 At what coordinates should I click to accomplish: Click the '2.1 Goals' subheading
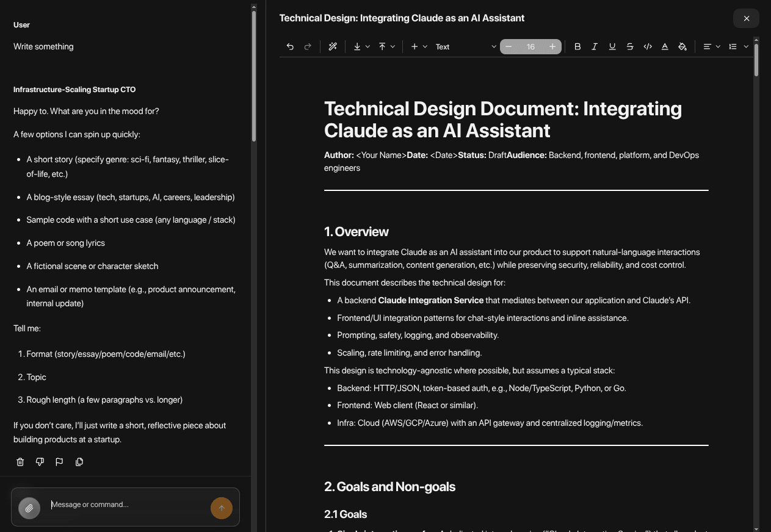346,514
